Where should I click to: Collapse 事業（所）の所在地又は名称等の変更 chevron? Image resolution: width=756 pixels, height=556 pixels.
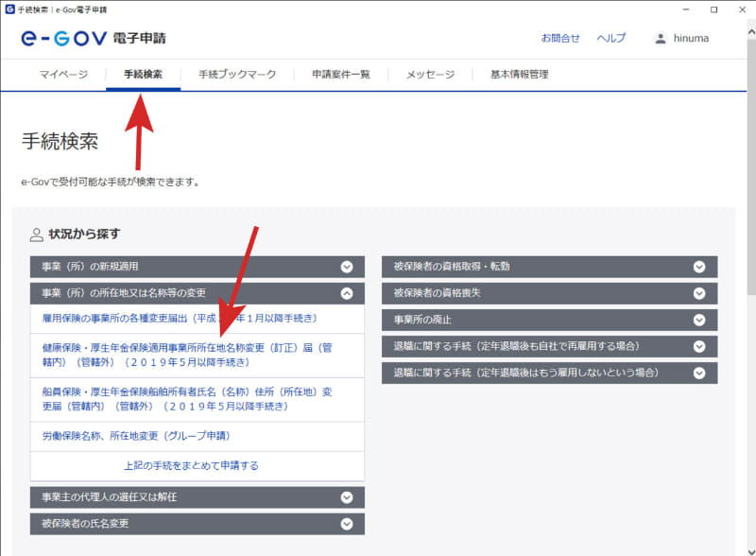[347, 293]
